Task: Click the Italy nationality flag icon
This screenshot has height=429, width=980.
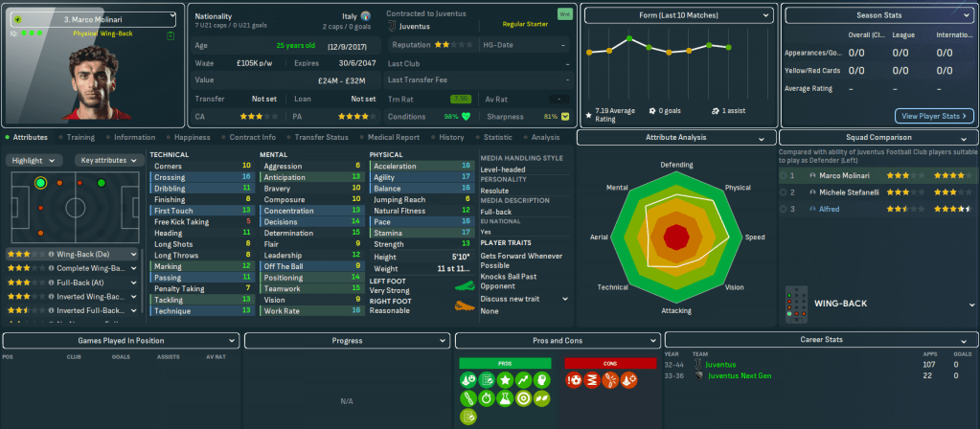Action: pos(365,16)
